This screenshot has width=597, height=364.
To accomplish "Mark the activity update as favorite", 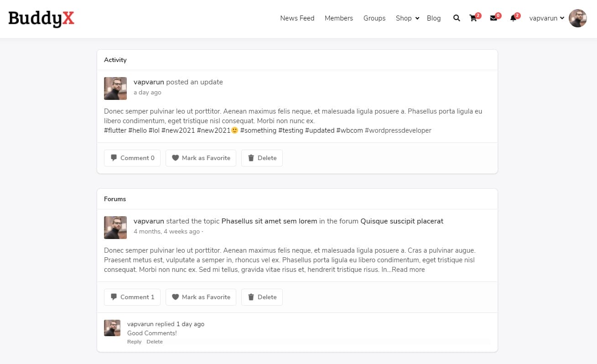I will [x=201, y=158].
